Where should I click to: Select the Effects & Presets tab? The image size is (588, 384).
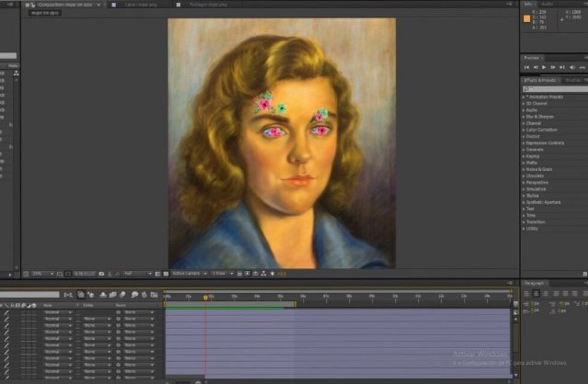541,80
